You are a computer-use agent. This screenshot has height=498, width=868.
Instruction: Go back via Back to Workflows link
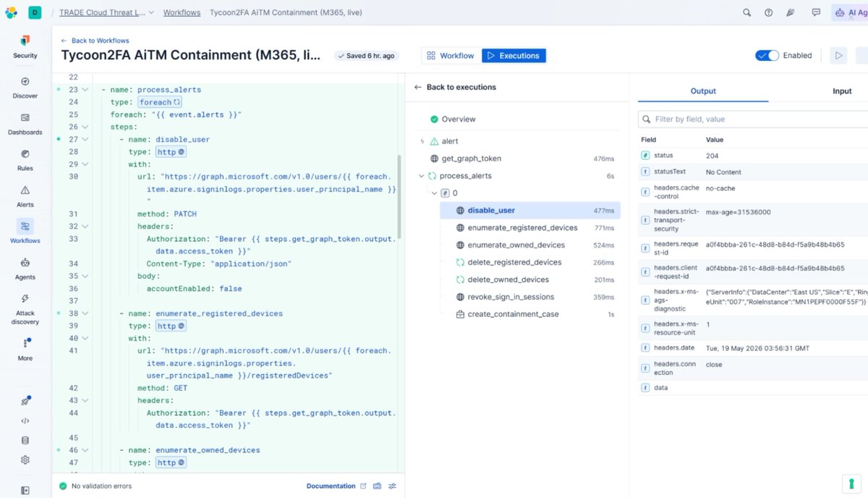click(x=95, y=41)
